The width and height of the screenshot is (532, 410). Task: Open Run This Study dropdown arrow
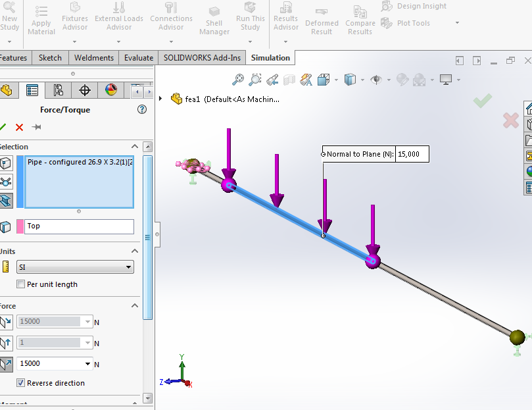[x=250, y=41]
